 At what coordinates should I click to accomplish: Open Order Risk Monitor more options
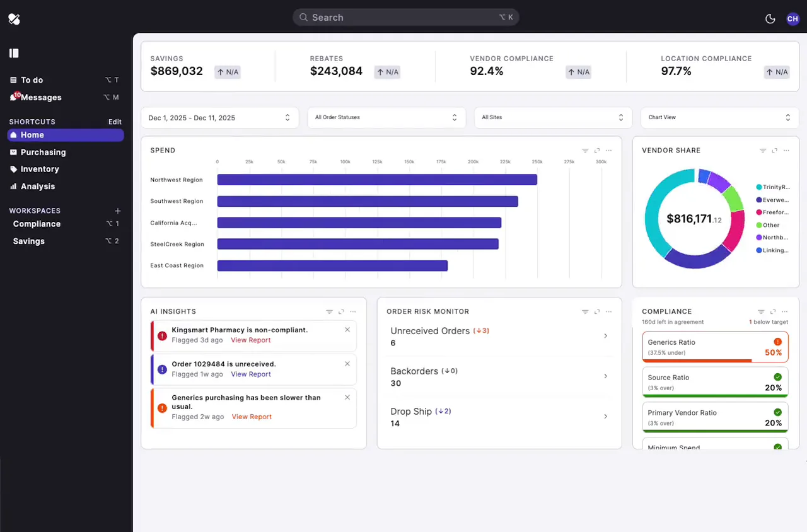pos(609,311)
